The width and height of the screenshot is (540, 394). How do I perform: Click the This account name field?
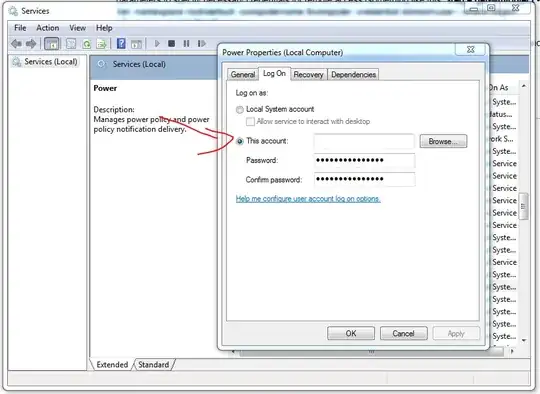click(364, 141)
